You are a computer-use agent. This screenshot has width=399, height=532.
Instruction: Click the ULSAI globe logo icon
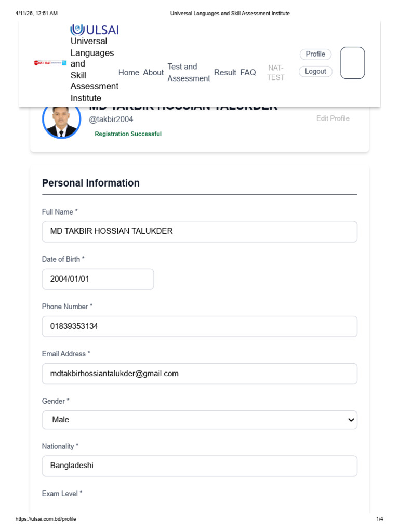click(77, 30)
